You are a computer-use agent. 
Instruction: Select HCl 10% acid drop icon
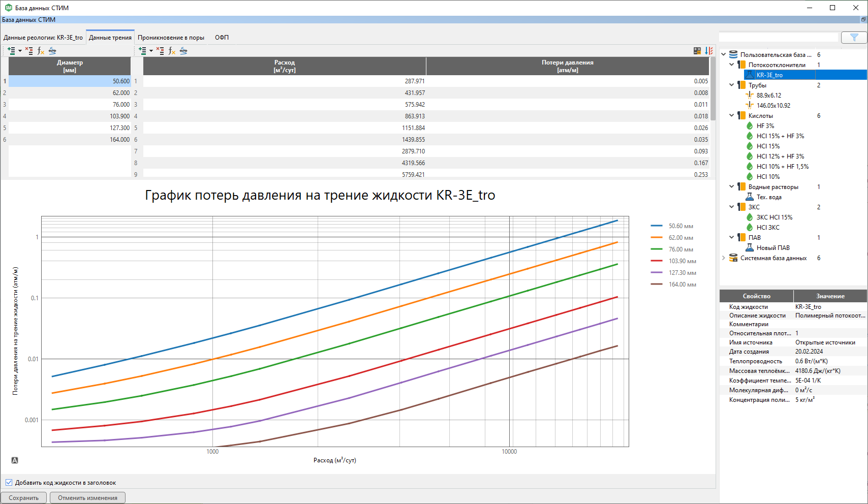point(750,176)
